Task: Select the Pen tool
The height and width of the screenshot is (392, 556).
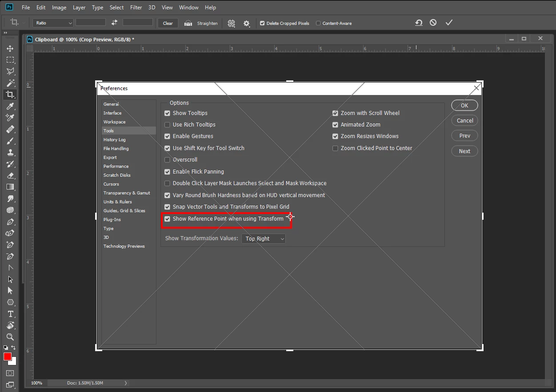Action: pyautogui.click(x=10, y=222)
